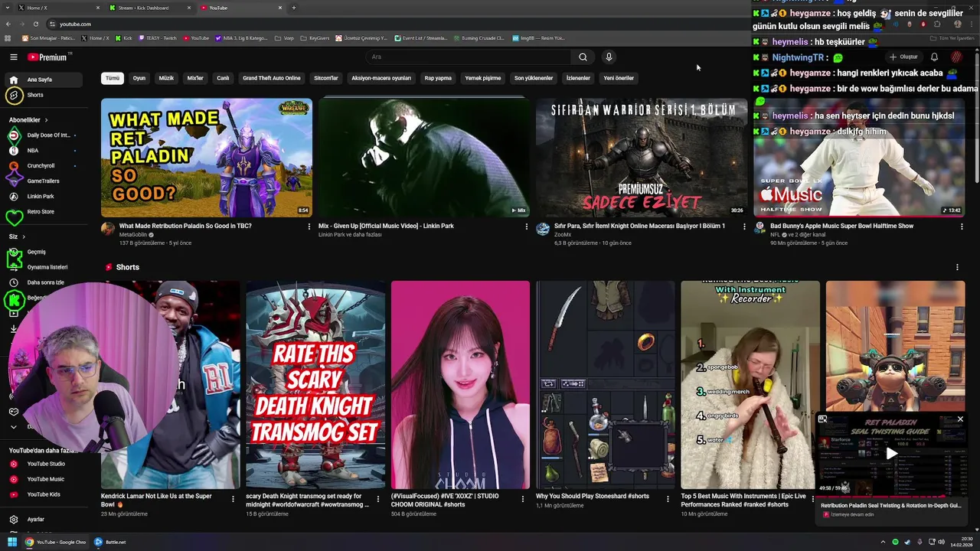The image size is (980, 551).
Task: Click the search magnifier button
Action: click(583, 57)
